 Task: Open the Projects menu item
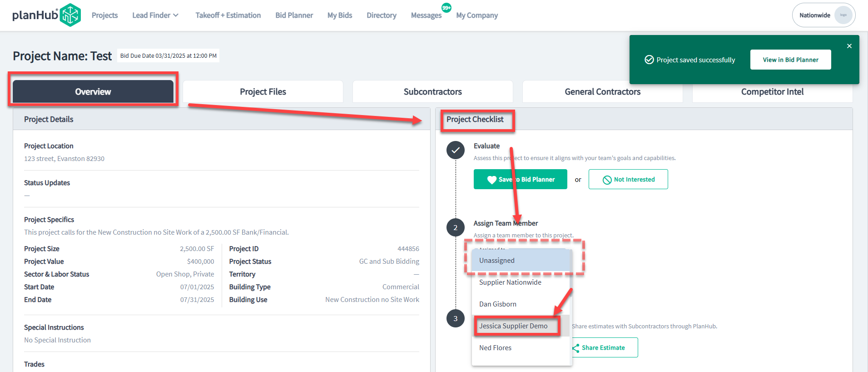104,15
